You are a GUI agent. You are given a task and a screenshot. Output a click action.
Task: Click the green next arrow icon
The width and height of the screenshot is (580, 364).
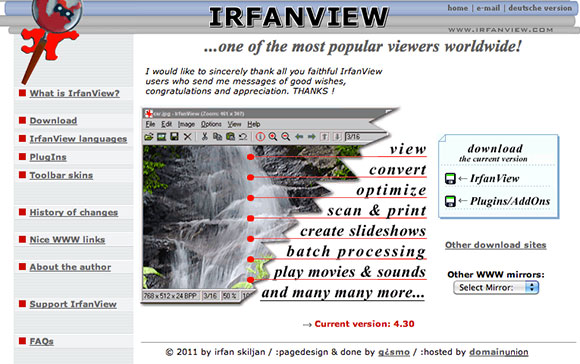[x=311, y=137]
